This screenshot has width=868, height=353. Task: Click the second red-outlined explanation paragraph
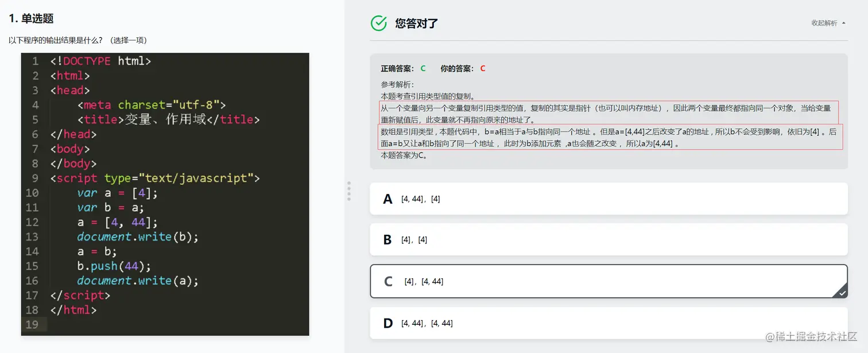pos(610,137)
